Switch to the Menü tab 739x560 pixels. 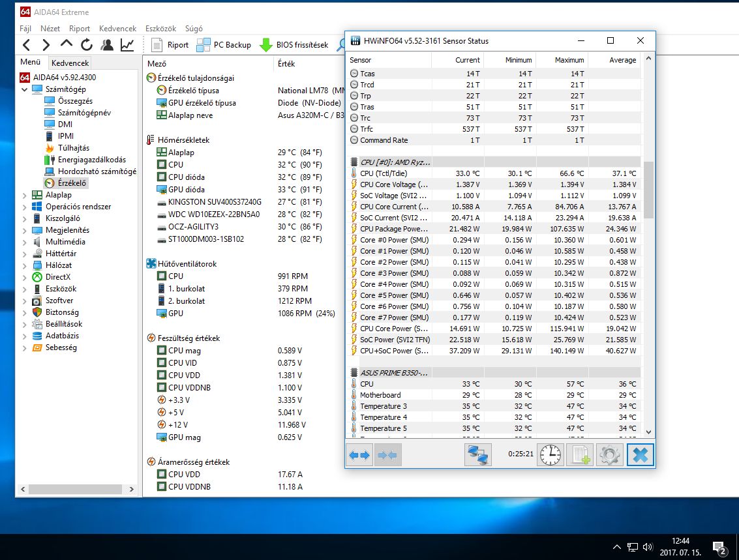(30, 62)
